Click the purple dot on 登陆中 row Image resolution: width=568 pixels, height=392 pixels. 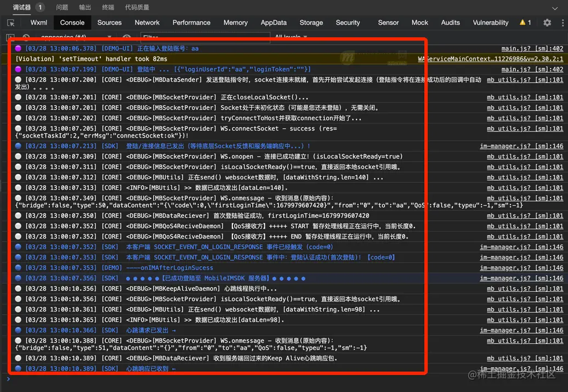coord(18,69)
